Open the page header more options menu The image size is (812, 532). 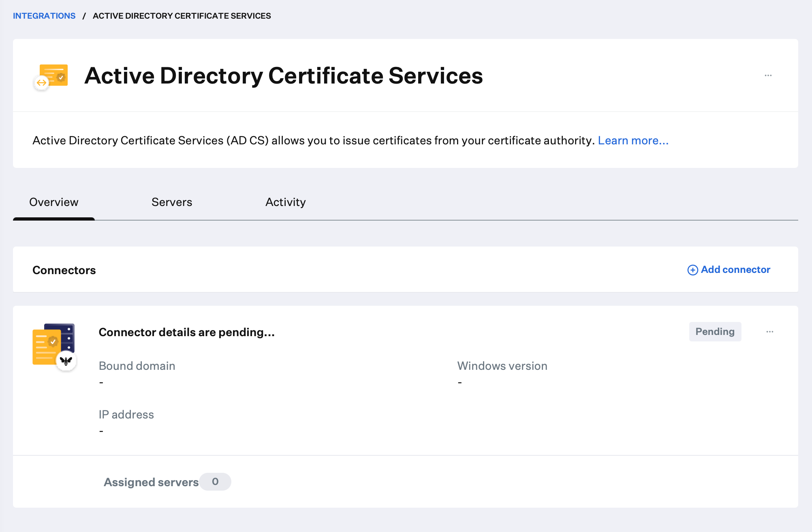(x=768, y=75)
